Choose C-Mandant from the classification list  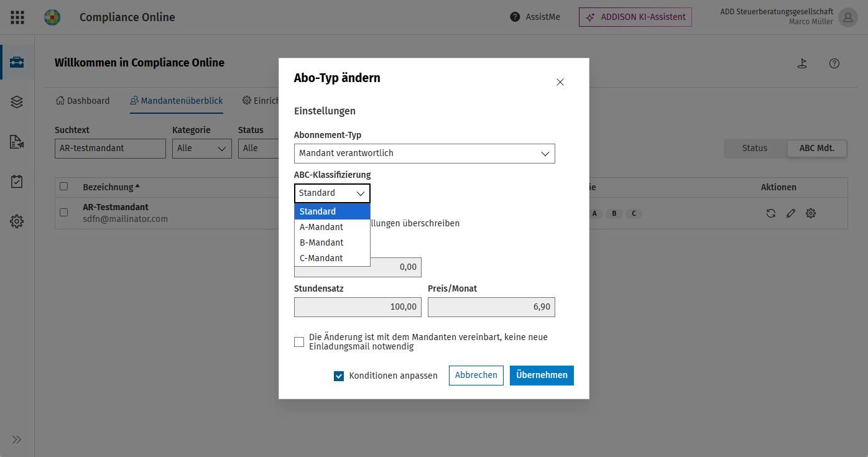tap(332, 258)
